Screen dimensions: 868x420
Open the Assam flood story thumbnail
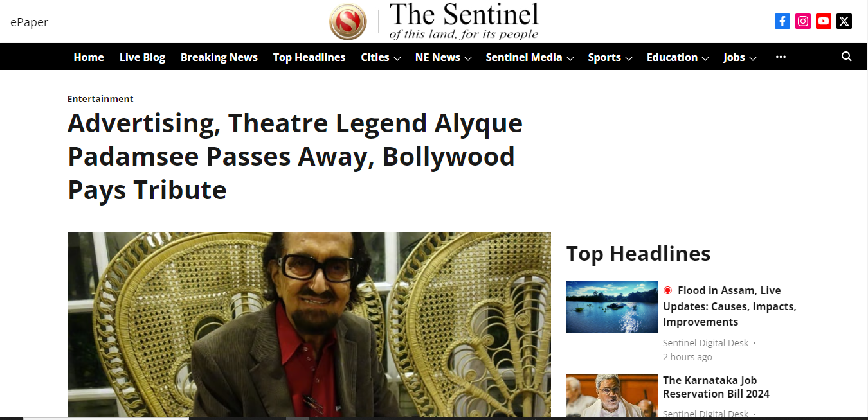(612, 307)
